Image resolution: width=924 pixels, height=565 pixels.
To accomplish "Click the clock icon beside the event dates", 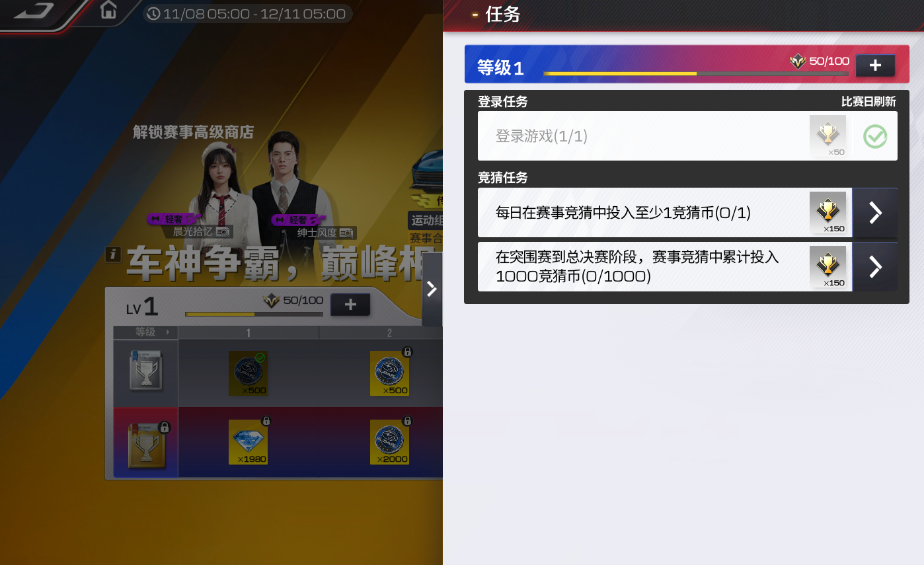I will [x=153, y=14].
